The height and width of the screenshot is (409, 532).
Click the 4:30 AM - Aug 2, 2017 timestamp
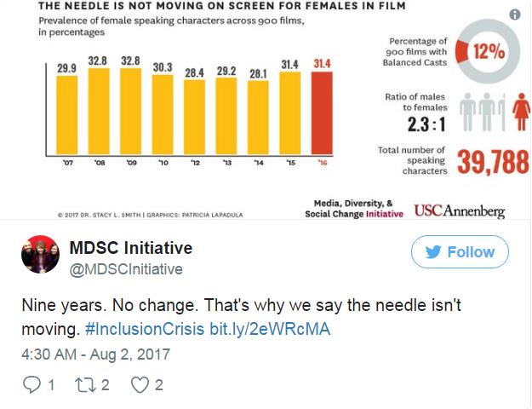coord(94,354)
